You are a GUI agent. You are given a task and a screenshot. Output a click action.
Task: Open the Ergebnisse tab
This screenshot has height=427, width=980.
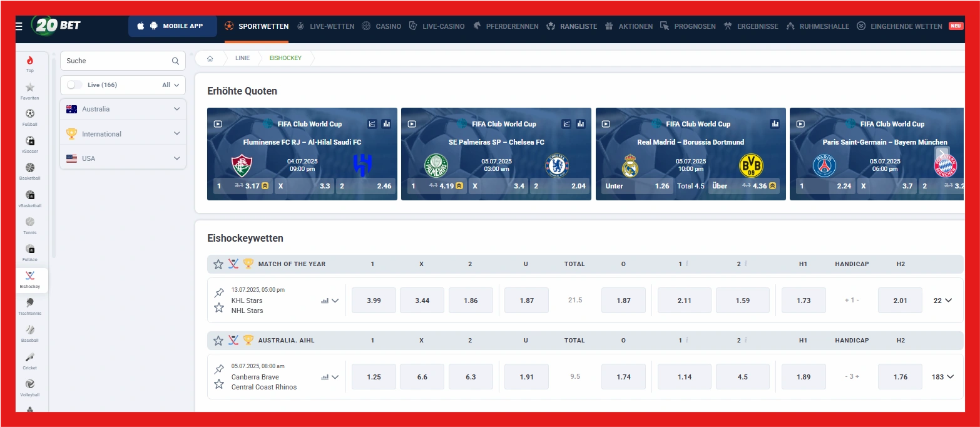751,26
